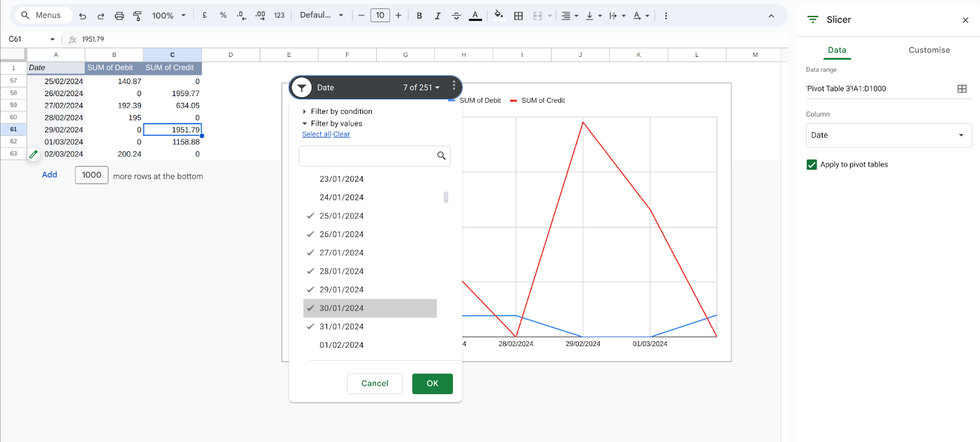The height and width of the screenshot is (442, 980).
Task: Click the Select all link
Action: 317,134
